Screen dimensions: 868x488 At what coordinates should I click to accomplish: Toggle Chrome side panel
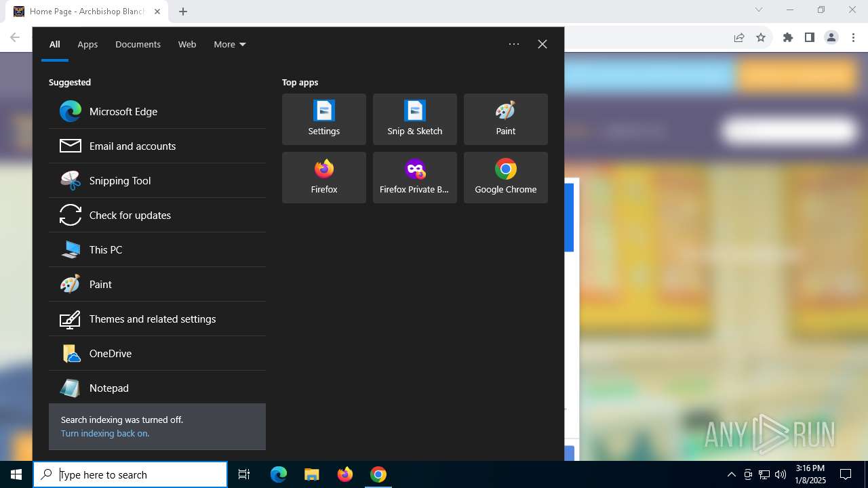pyautogui.click(x=810, y=38)
